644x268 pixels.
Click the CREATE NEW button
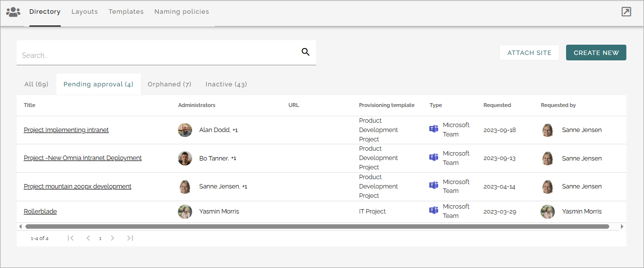(x=596, y=53)
